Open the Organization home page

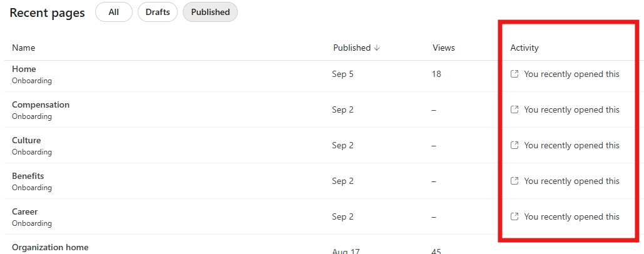click(50, 247)
